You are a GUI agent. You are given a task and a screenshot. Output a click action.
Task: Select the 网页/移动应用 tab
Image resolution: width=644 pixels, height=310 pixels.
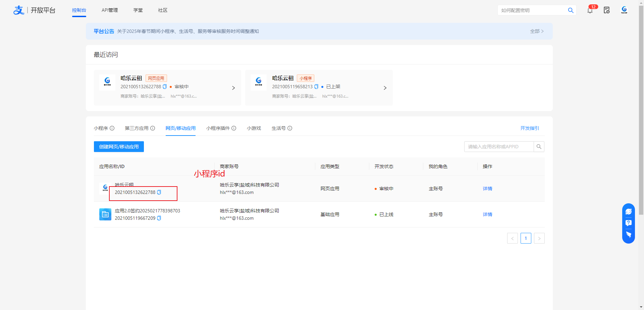coord(180,128)
